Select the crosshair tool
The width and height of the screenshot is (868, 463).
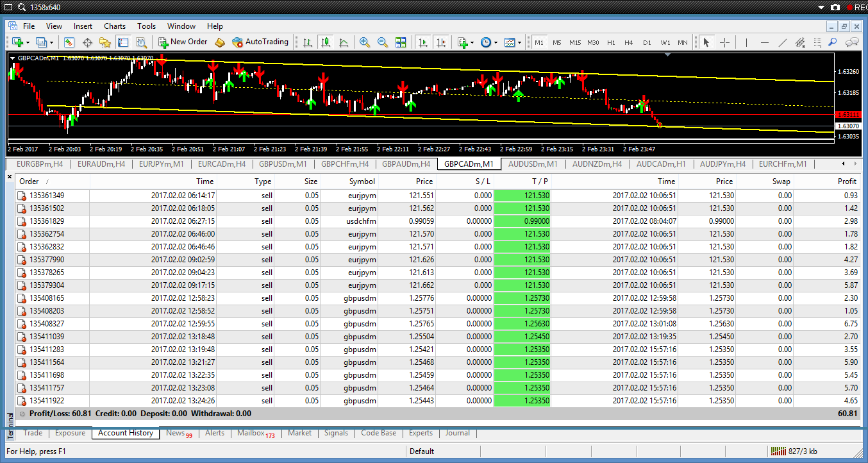pyautogui.click(x=725, y=42)
